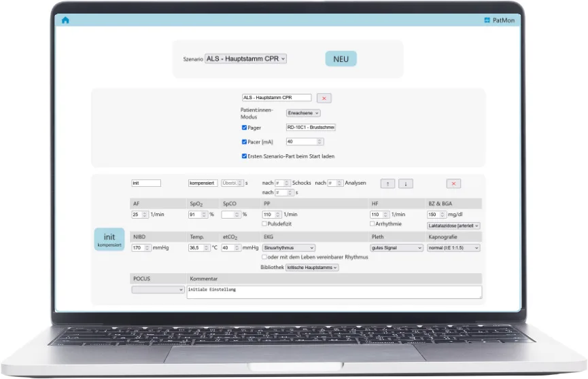Viewport: 588px width, 379px height.
Task: Delete scenario with red X beside name field
Action: (x=324, y=98)
